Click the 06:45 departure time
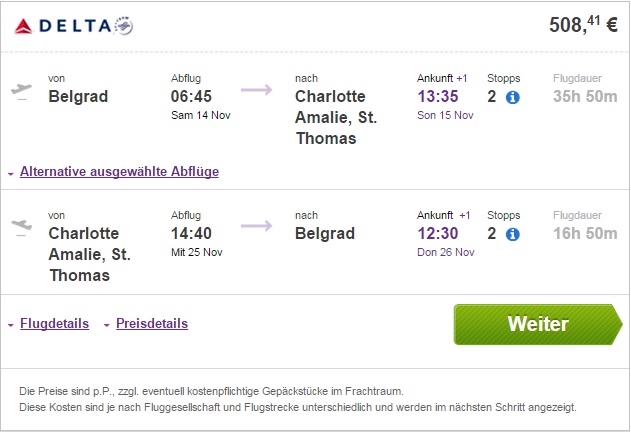 192,97
